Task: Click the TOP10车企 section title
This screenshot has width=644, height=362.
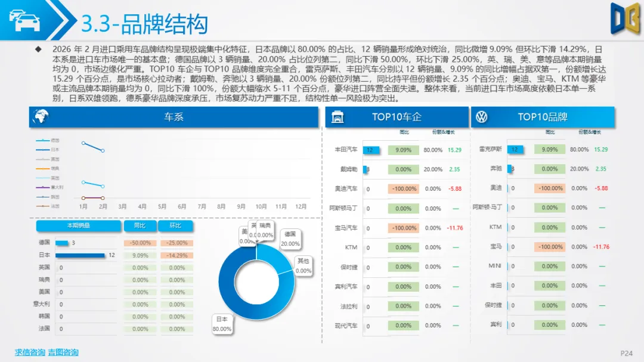Action: 397,117
